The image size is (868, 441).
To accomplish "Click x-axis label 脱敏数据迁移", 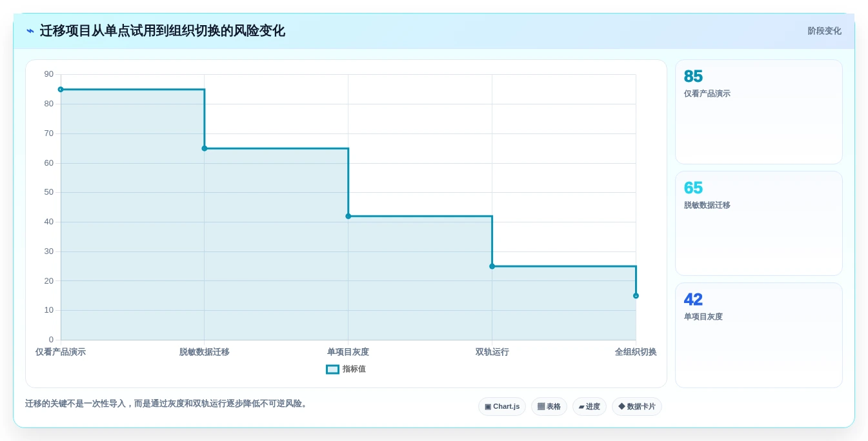I will 205,352.
